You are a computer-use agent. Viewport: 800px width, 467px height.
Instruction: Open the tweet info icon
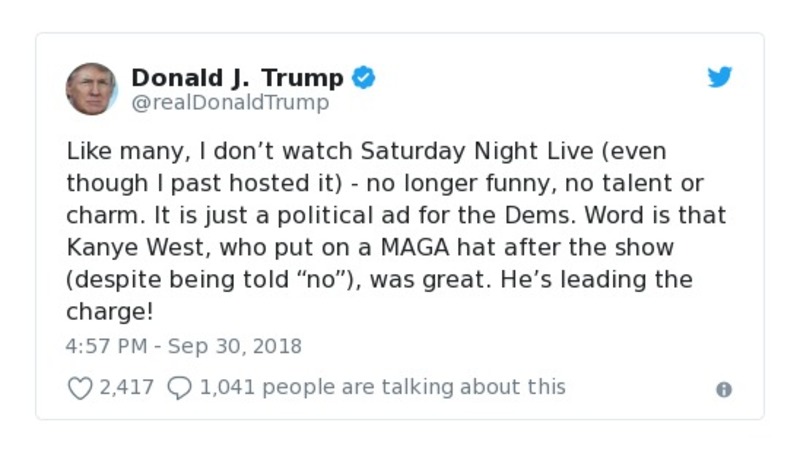724,390
